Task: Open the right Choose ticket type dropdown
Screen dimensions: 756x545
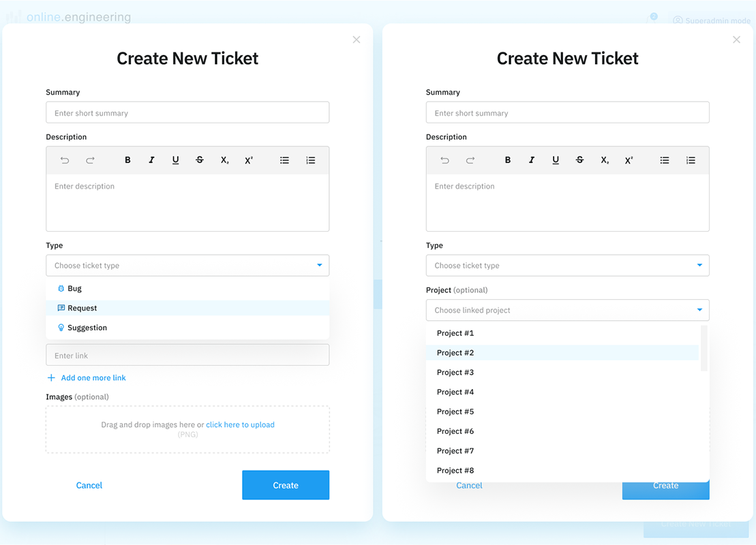Action: click(567, 266)
